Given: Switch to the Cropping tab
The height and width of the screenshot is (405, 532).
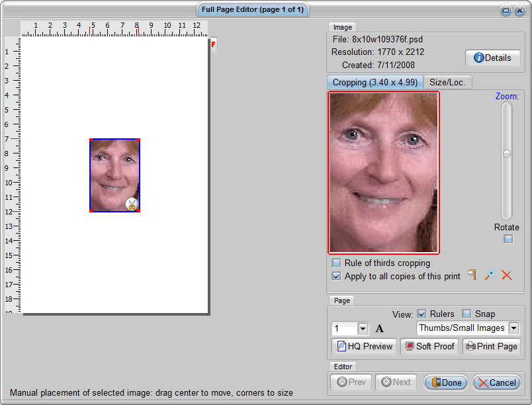Looking at the screenshot, I should [375, 83].
